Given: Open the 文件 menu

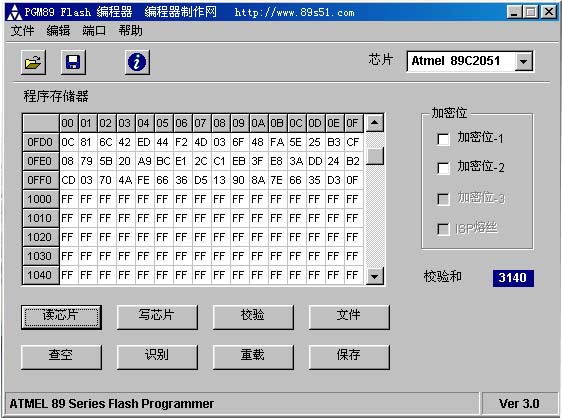Looking at the screenshot, I should click(x=22, y=30).
